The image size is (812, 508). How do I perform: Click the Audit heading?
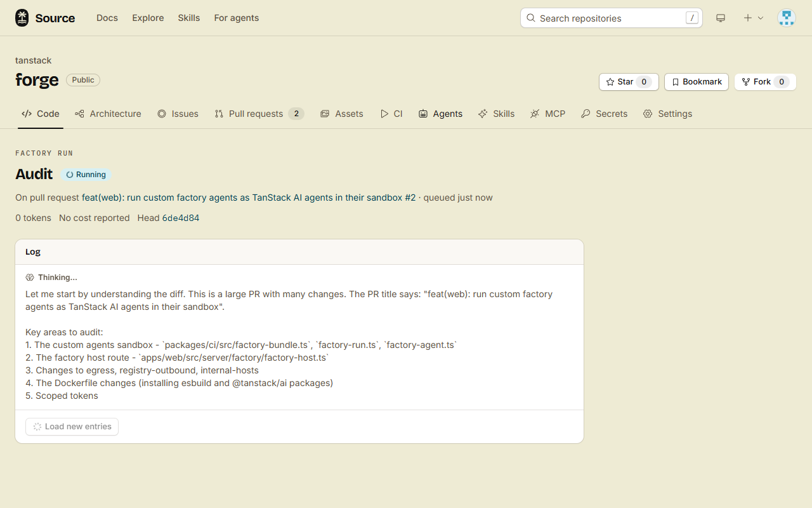[x=34, y=174]
